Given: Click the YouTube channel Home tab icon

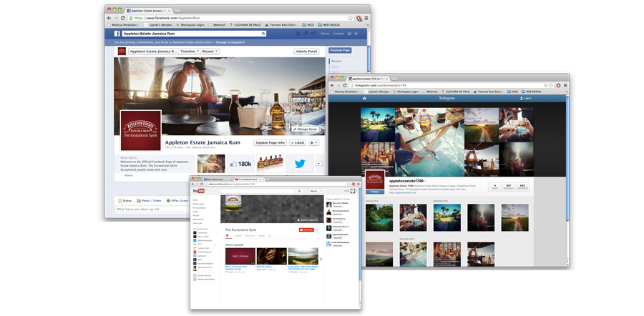Looking at the screenshot, I should (228, 235).
